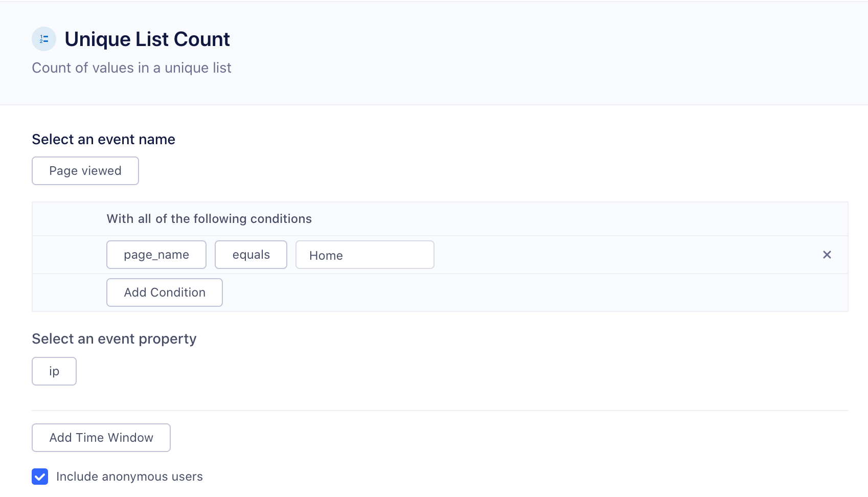Click the divider line above Add Time Window

(440, 411)
